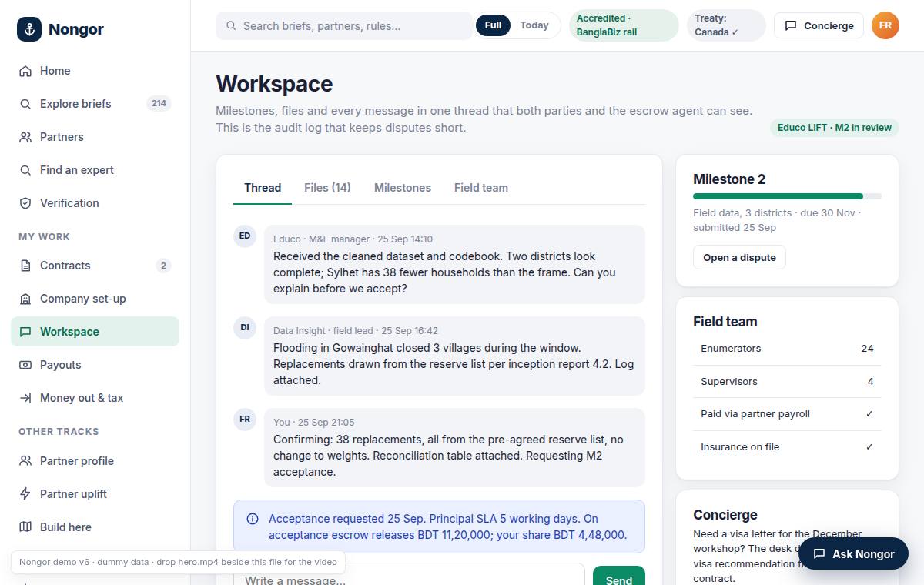Click the FR avatar beside your message
Viewport: 924px width, 585px height.
(x=245, y=419)
